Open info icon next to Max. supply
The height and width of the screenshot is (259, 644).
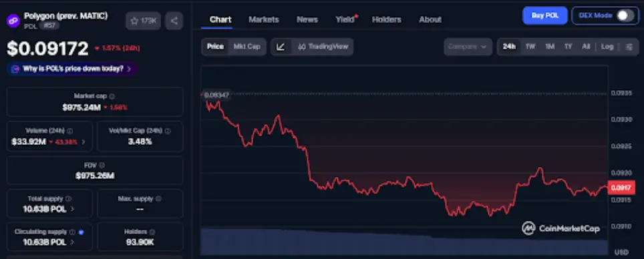[x=158, y=199]
